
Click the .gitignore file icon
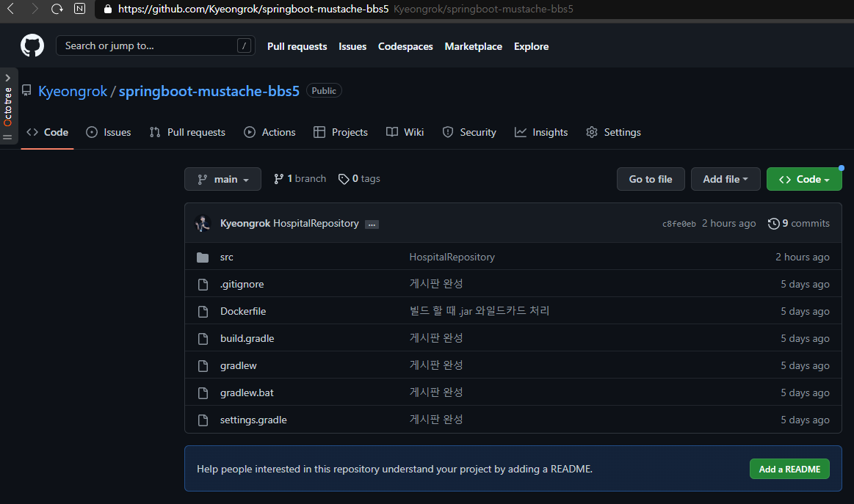click(x=203, y=284)
